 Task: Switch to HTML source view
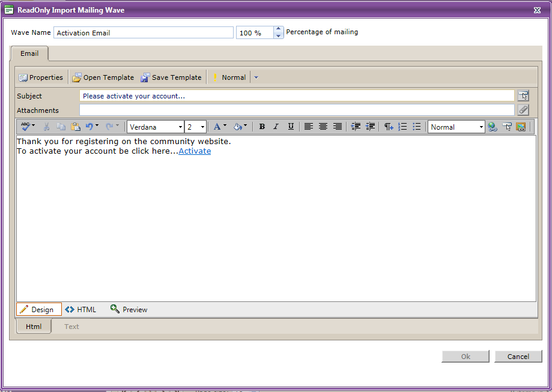click(80, 309)
